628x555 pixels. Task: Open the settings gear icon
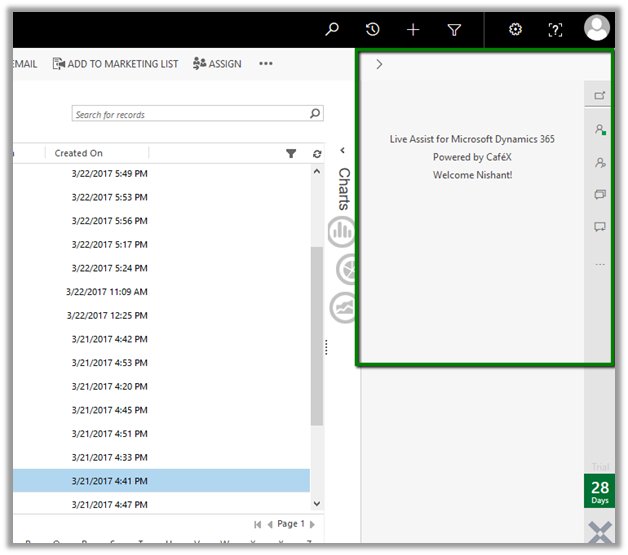click(x=515, y=30)
